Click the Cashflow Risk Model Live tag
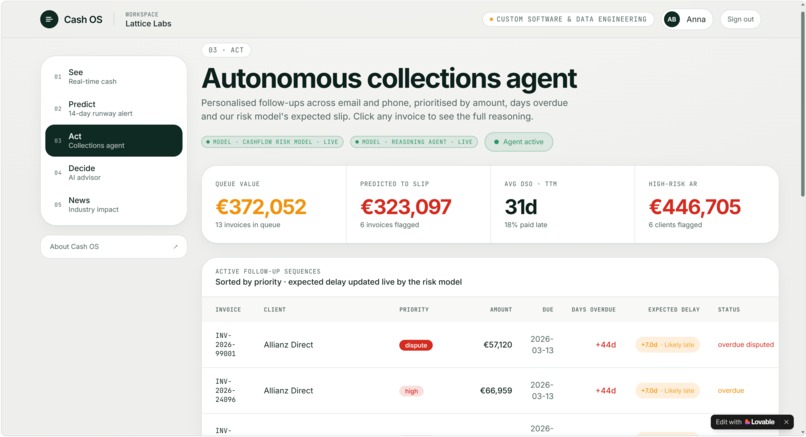 pos(272,142)
